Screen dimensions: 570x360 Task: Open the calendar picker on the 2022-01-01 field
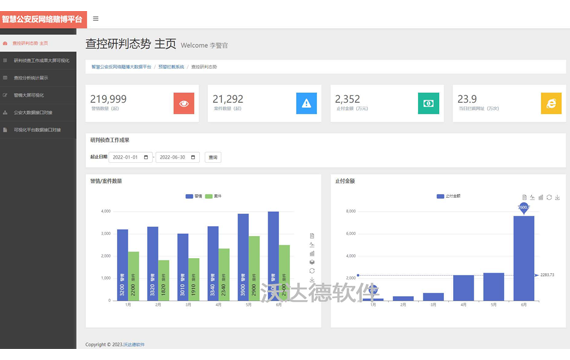146,157
